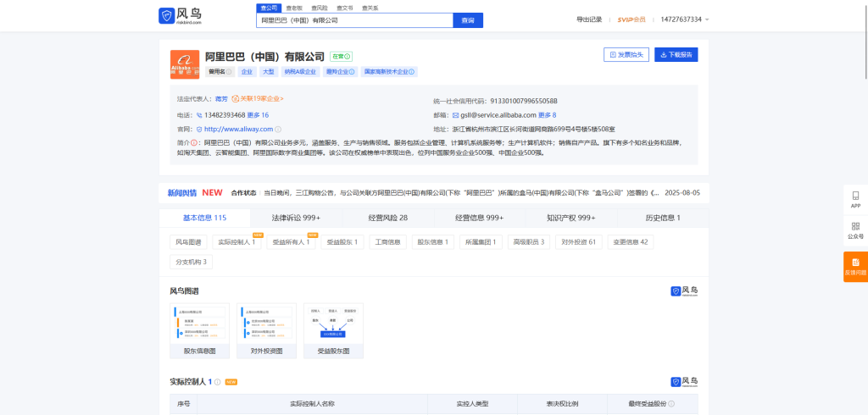
Task: Open the 知识产权 999+ tab
Action: 571,218
